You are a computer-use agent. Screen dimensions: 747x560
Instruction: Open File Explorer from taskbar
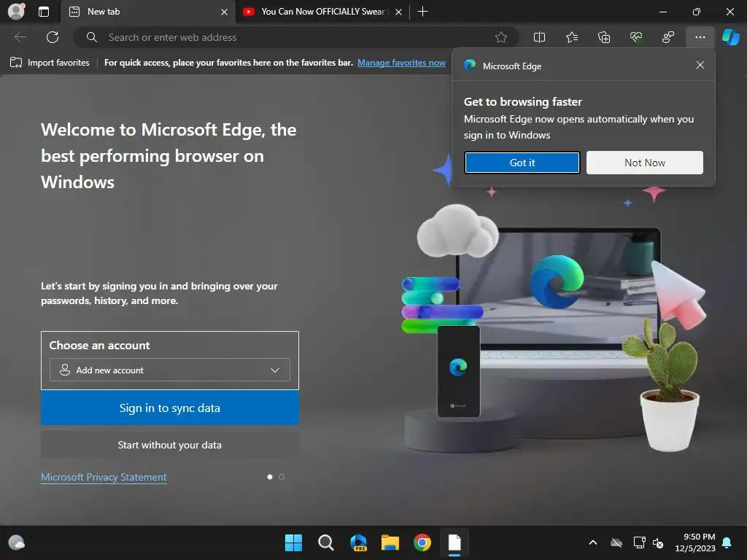pos(390,542)
